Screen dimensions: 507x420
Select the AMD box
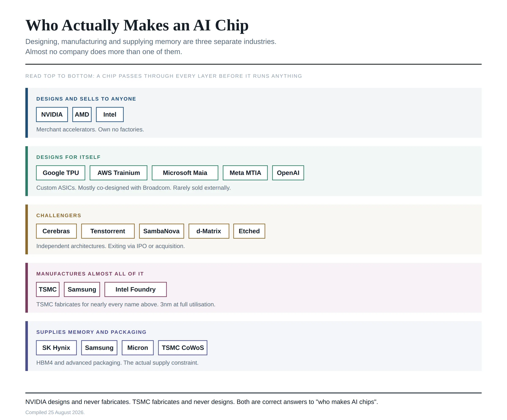pyautogui.click(x=82, y=115)
